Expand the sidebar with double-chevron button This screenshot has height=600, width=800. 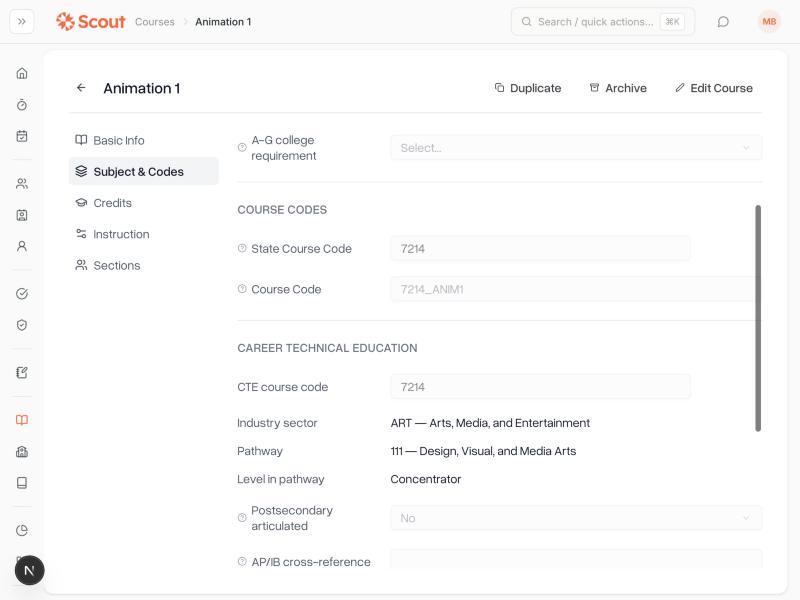21,21
